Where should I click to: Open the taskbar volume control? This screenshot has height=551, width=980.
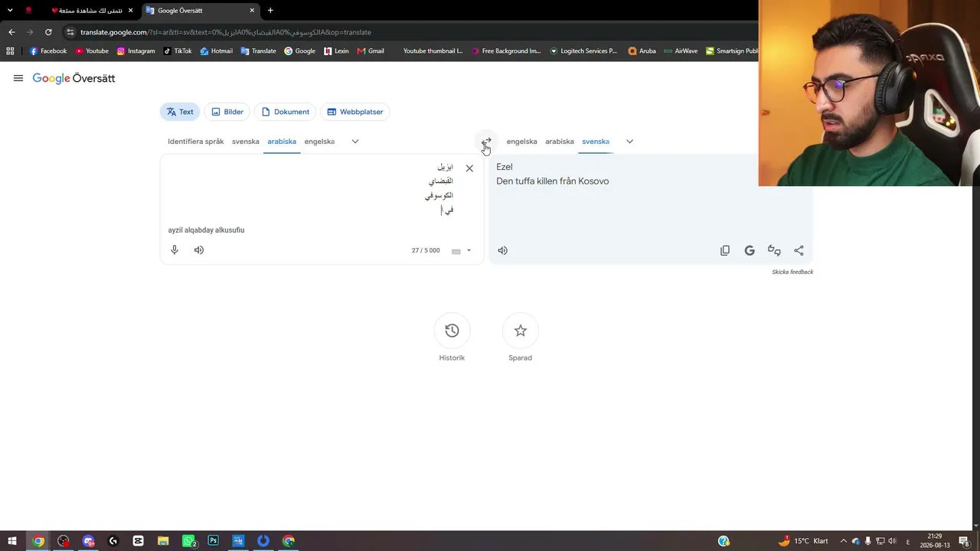pyautogui.click(x=892, y=541)
